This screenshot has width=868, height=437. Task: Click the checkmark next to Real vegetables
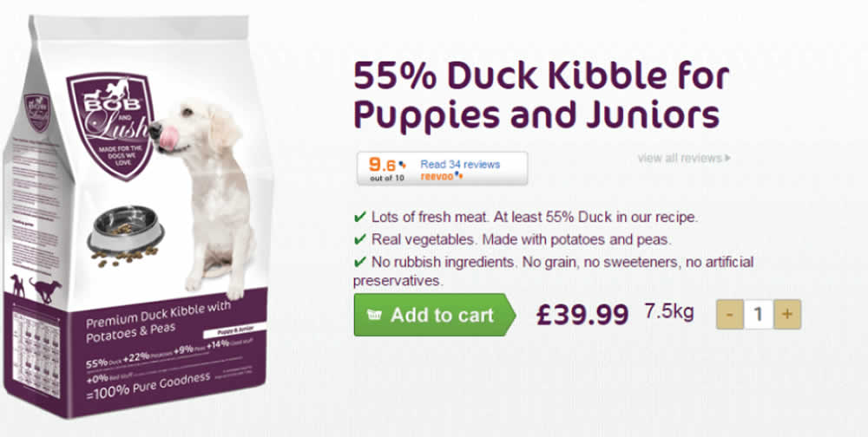[x=360, y=239]
